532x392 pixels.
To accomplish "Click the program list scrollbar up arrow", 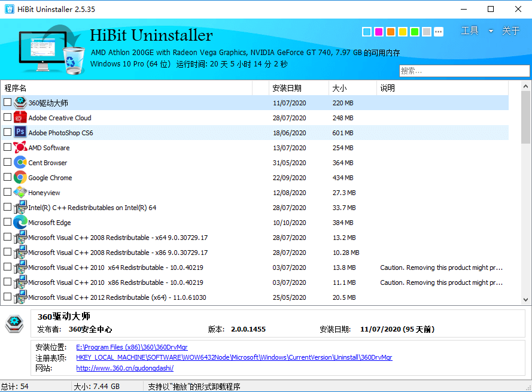I will [525, 86].
